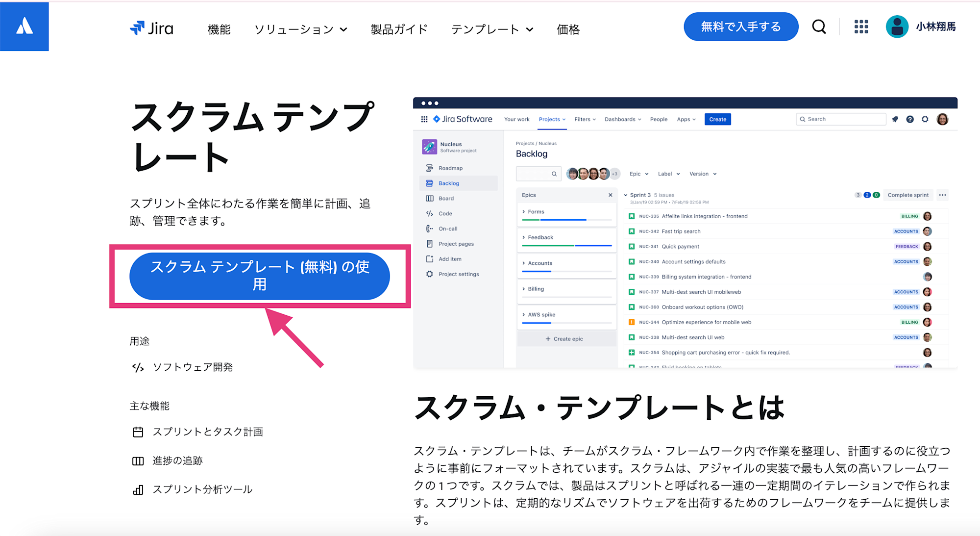Open the Label filter dropdown

669,174
